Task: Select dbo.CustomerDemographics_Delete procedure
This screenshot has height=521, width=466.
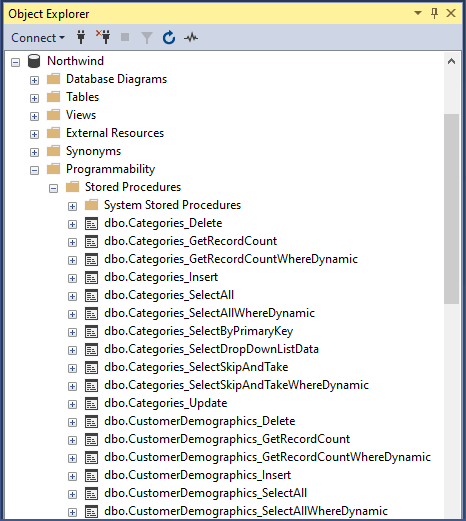Action: 200,421
